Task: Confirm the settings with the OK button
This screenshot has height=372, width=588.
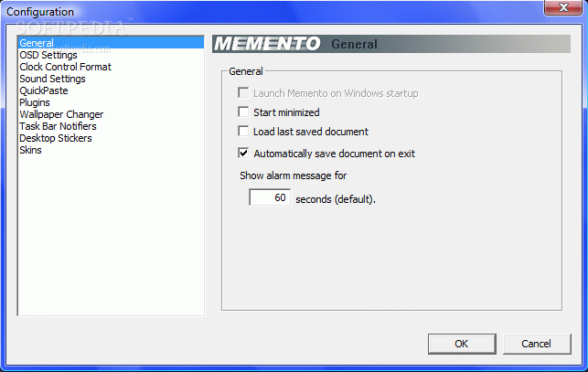Action: [x=462, y=344]
